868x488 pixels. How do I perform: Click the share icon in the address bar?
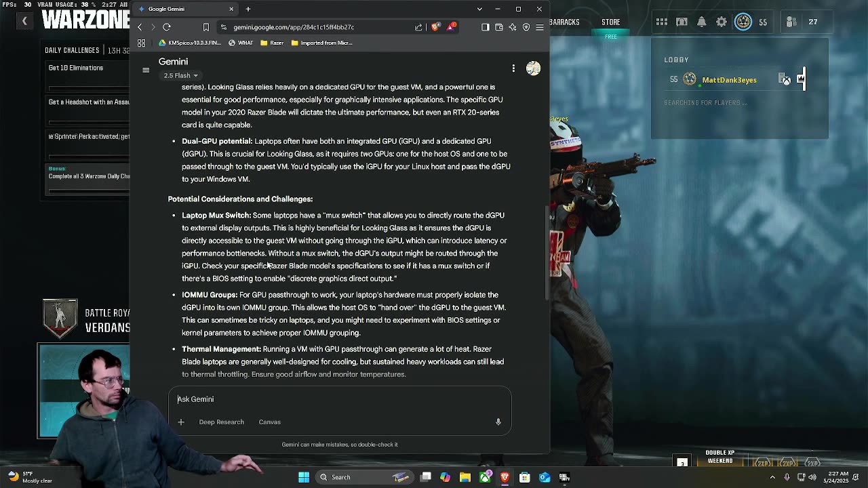[x=418, y=27]
